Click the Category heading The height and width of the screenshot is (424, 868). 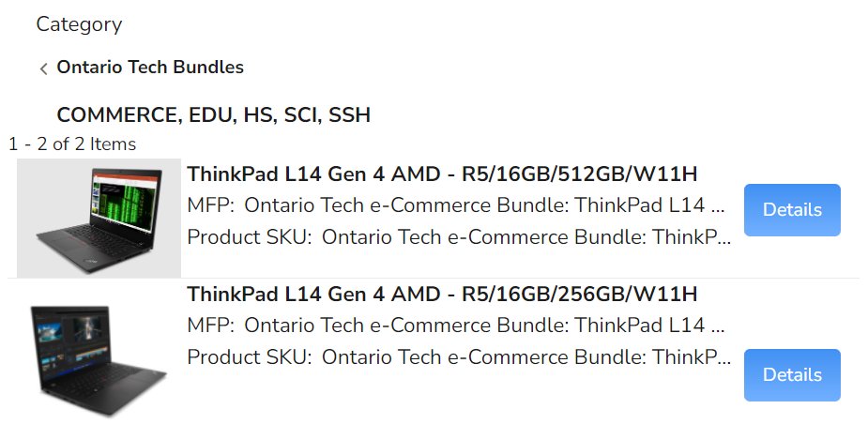[x=79, y=24]
